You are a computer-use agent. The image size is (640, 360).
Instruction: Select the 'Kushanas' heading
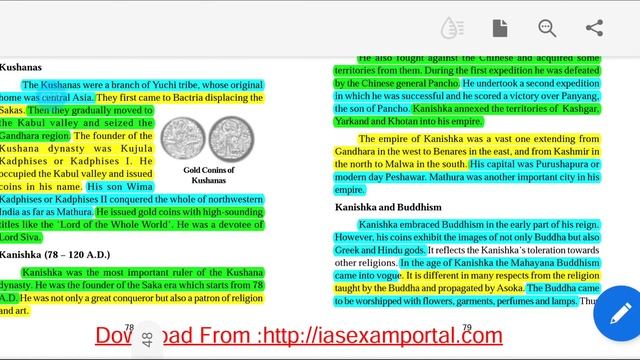pyautogui.click(x=21, y=67)
